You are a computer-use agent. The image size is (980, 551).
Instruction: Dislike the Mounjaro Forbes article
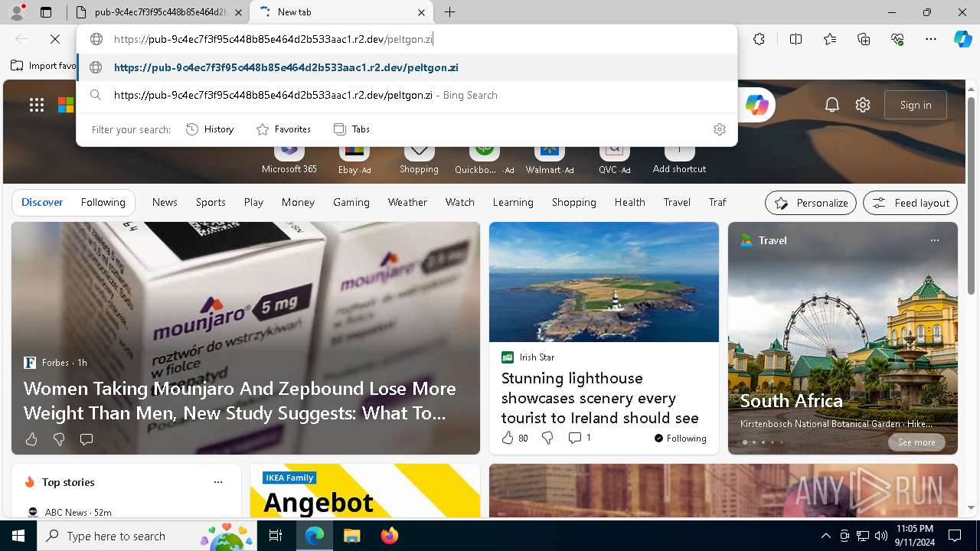click(59, 439)
